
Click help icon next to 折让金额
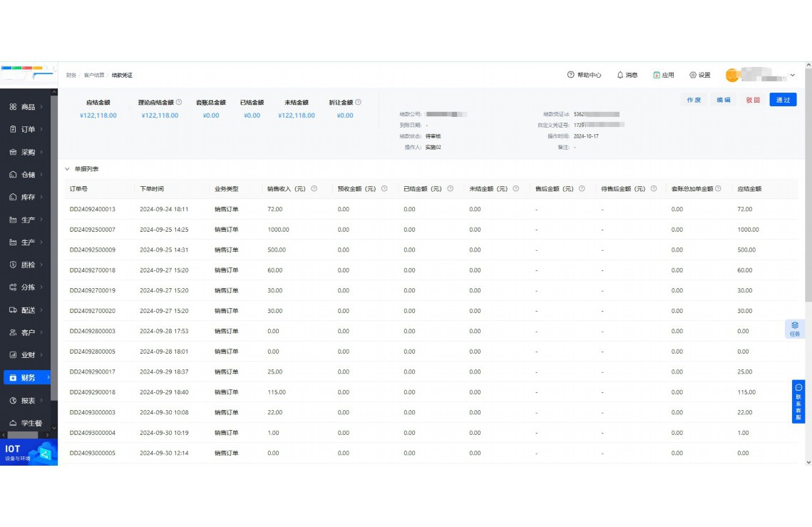(358, 102)
